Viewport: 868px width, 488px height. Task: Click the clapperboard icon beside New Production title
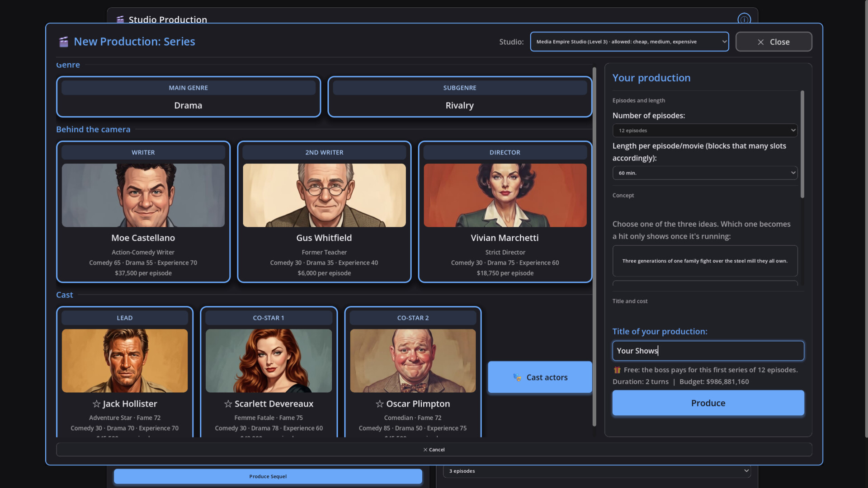[x=64, y=42]
